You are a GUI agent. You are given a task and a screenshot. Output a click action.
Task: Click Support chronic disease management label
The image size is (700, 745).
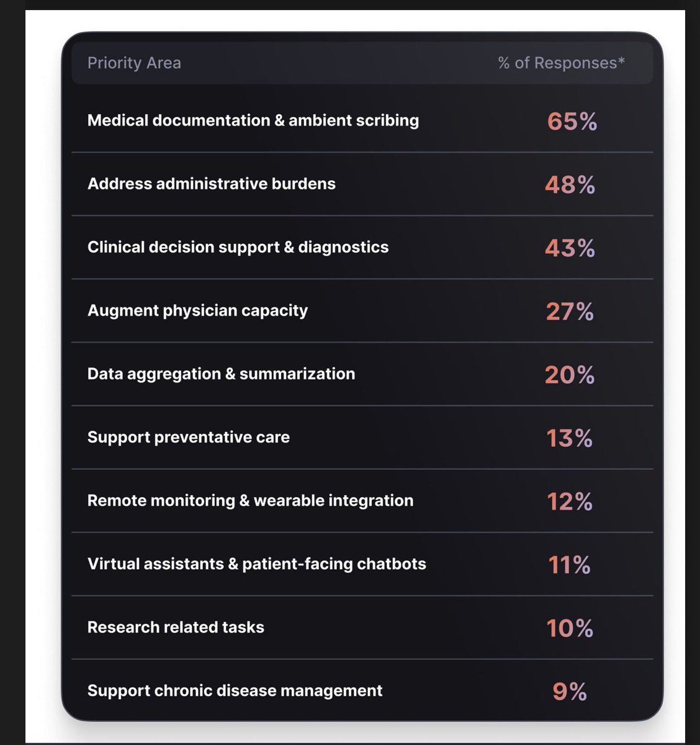235,690
